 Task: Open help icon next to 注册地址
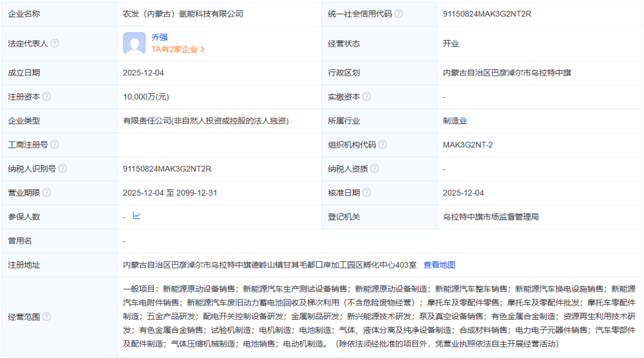[x=47, y=264]
